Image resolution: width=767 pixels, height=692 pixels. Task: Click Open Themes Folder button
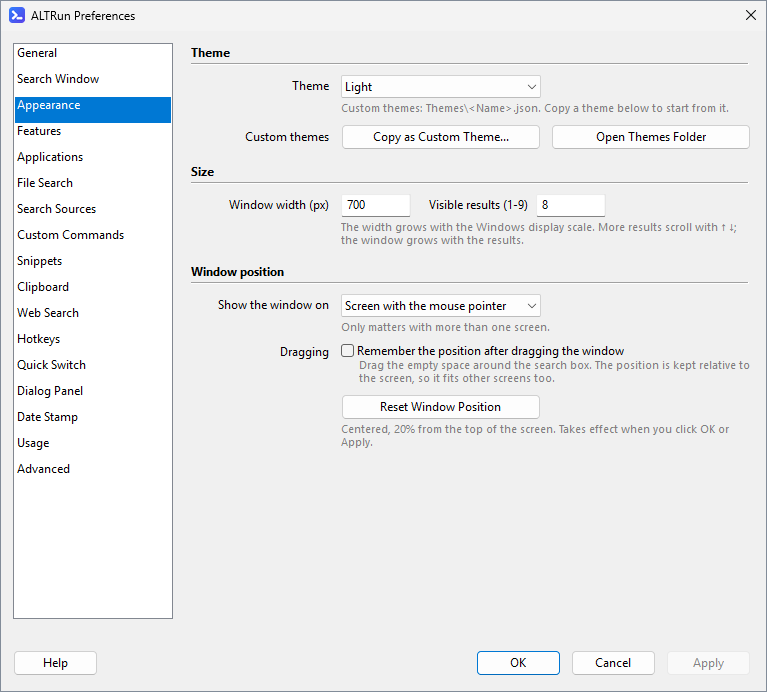click(x=651, y=137)
